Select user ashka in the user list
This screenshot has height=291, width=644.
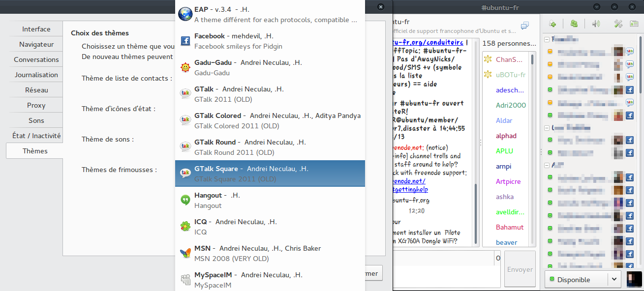505,197
